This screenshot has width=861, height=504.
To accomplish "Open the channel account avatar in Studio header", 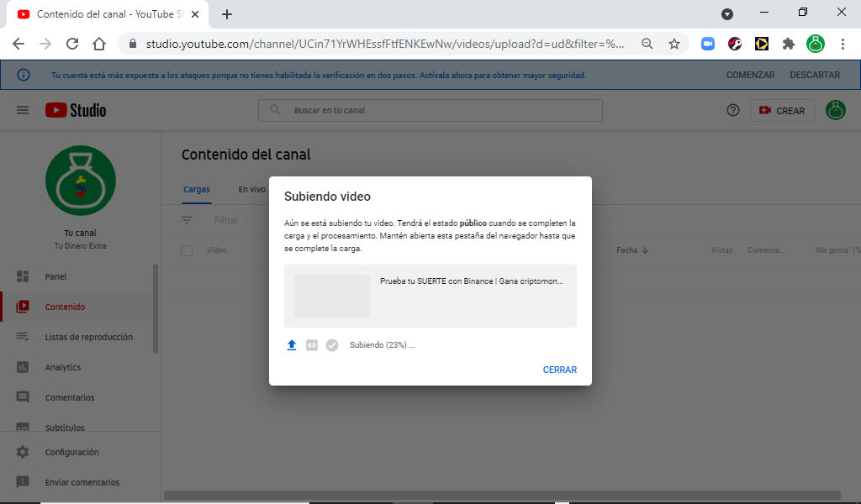I will 836,110.
